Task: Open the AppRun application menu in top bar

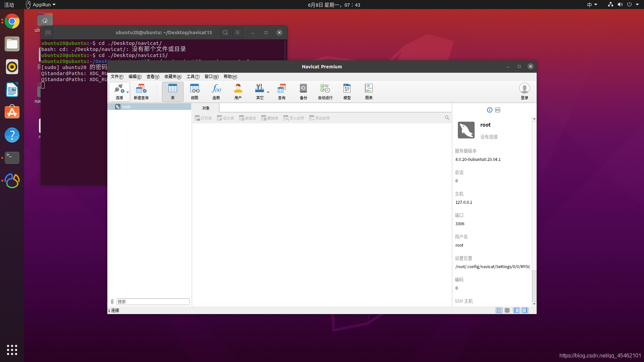Action: tap(41, 5)
